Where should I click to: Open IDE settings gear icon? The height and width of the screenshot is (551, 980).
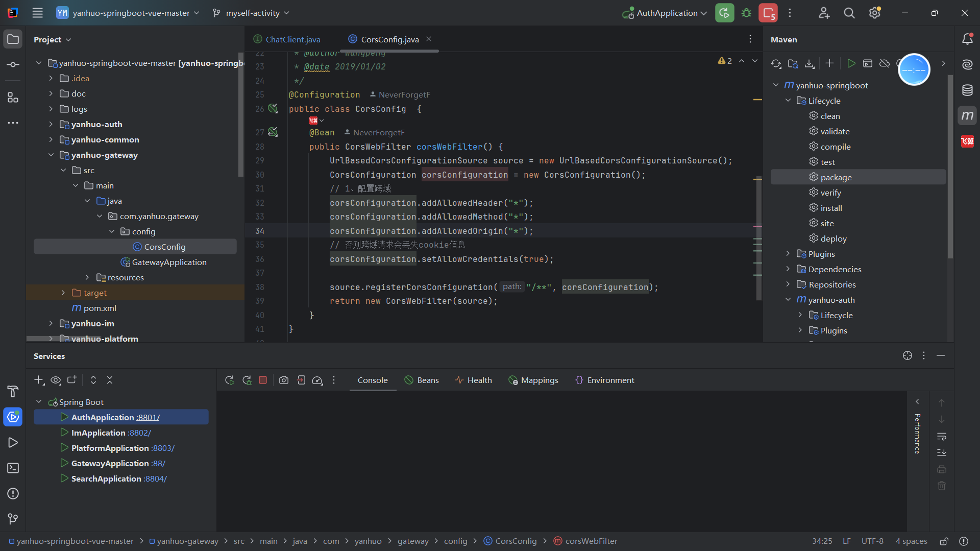875,13
